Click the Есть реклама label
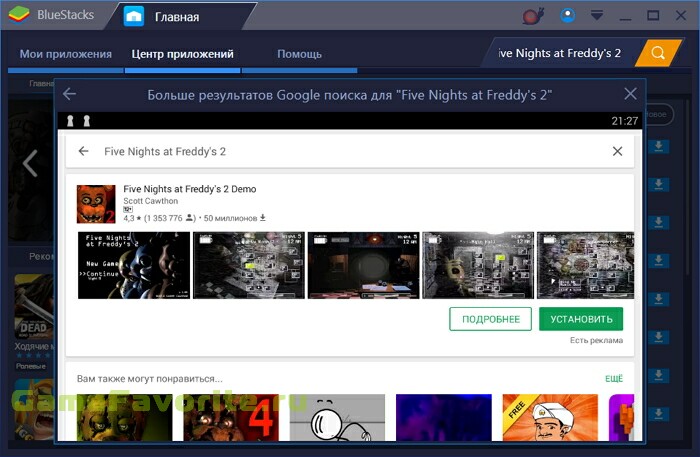The width and height of the screenshot is (700, 457). pos(596,341)
